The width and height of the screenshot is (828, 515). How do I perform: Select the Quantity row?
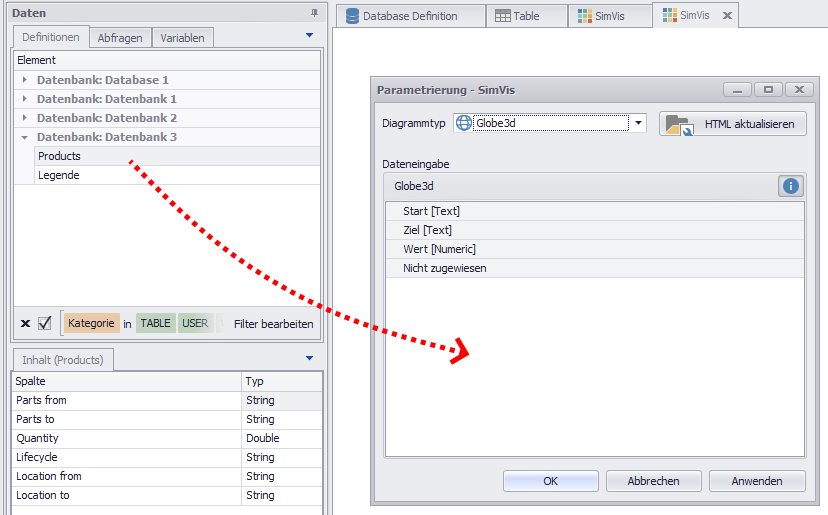point(167,438)
